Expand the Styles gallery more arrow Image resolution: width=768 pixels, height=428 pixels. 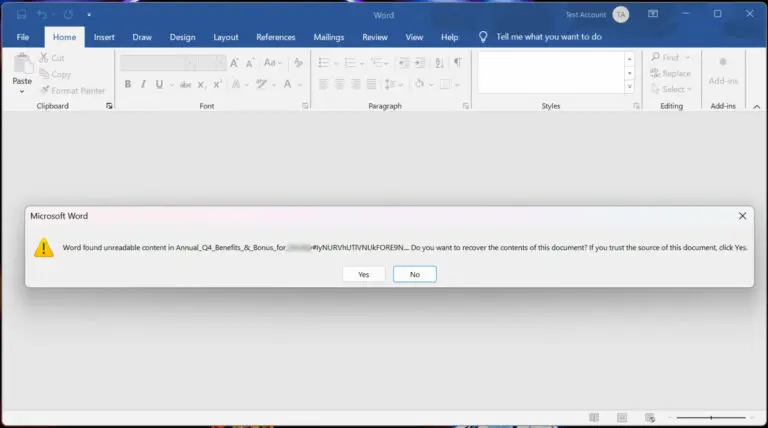click(x=629, y=88)
